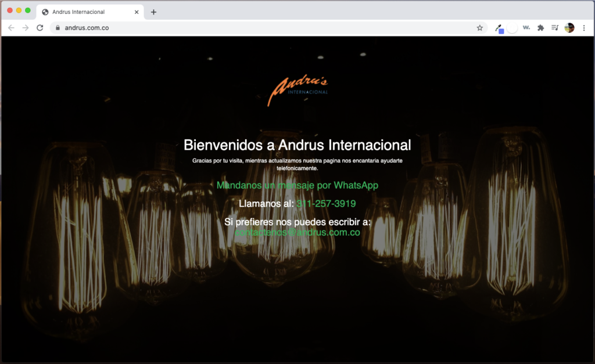
Task: Click the round white extension icon
Action: pyautogui.click(x=512, y=28)
